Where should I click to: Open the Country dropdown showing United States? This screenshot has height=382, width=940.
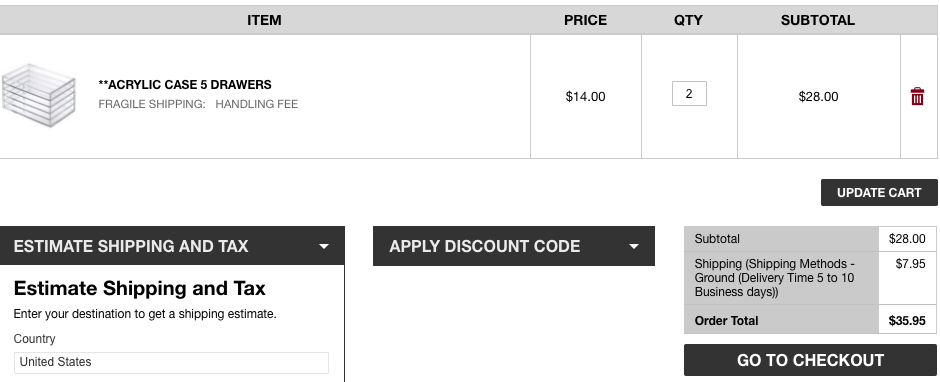[171, 362]
